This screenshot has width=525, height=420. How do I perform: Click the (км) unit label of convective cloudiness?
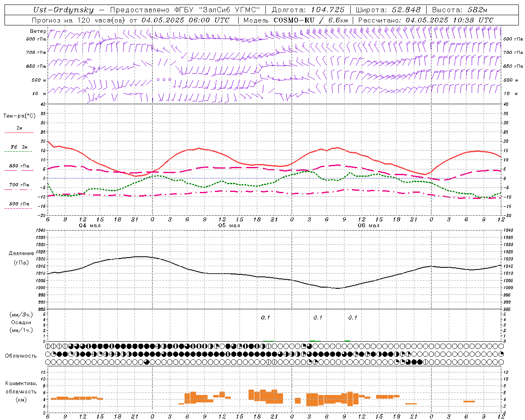pyautogui.click(x=21, y=399)
